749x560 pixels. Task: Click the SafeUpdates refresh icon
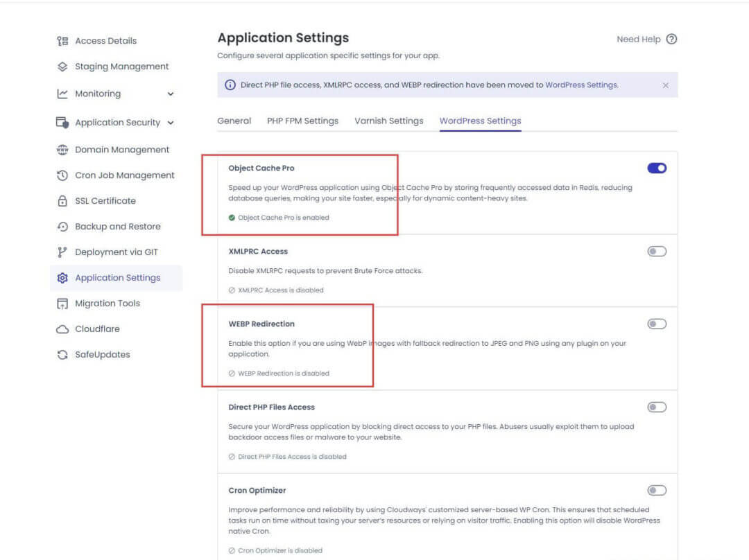[62, 355]
